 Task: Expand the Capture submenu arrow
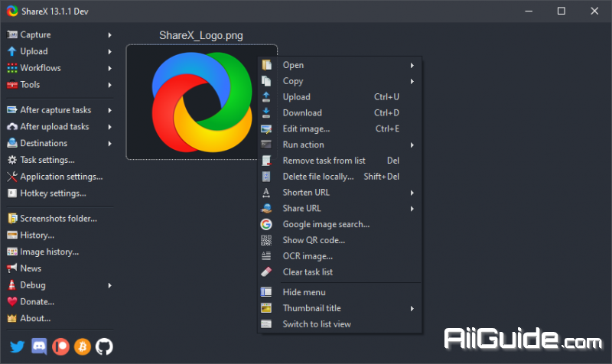click(109, 35)
